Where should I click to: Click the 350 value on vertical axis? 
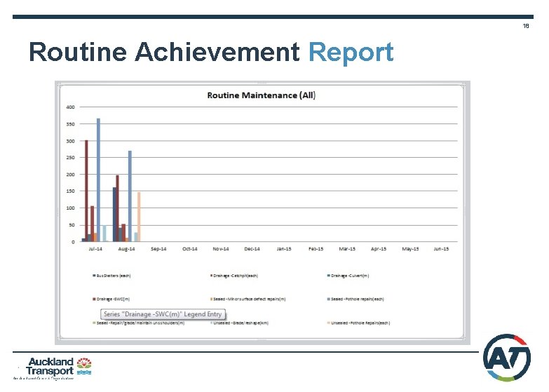[x=70, y=124]
